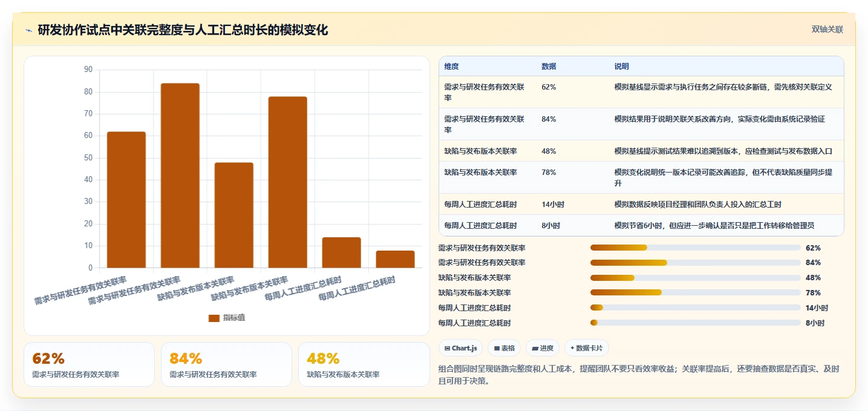Click the 研发协作试点 page title text

pyautogui.click(x=183, y=30)
